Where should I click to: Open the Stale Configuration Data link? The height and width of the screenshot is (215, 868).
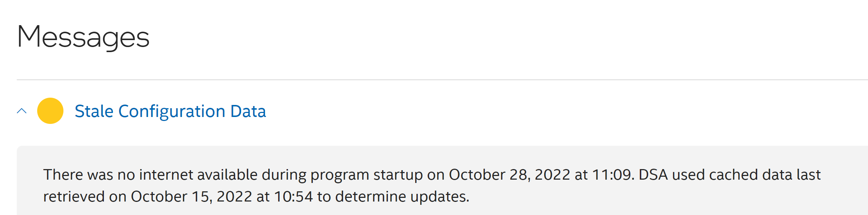coord(170,111)
